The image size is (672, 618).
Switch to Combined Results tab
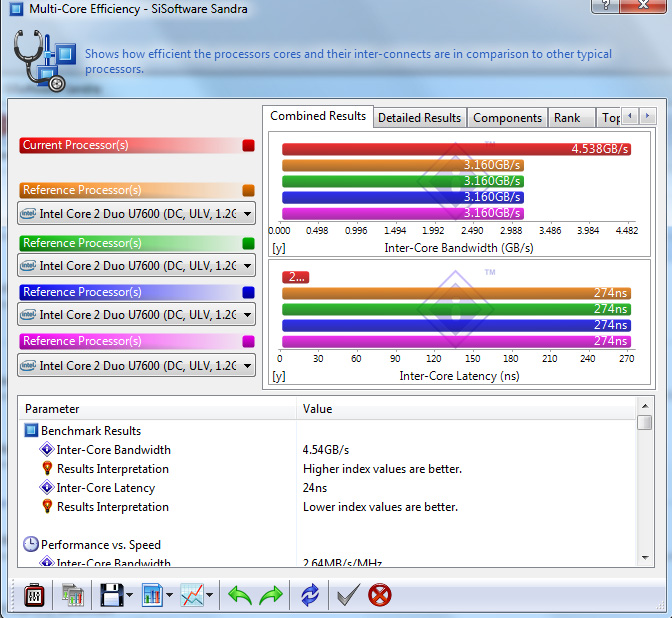[318, 116]
